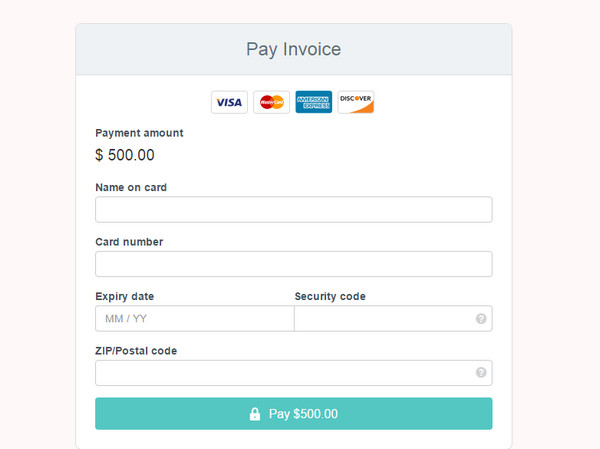The width and height of the screenshot is (600, 449).
Task: Click the lock icon on Pay button
Action: (x=255, y=414)
